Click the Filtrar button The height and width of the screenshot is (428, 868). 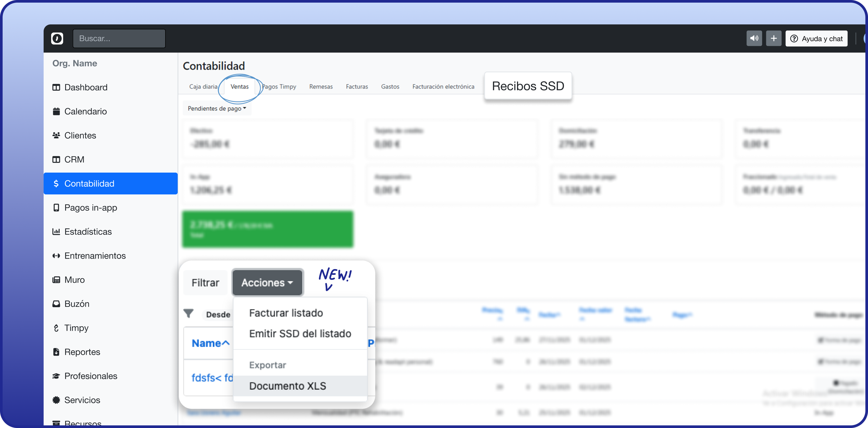(205, 282)
